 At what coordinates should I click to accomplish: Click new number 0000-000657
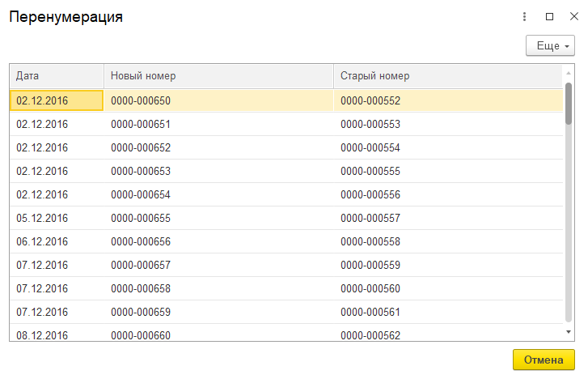pos(141,265)
